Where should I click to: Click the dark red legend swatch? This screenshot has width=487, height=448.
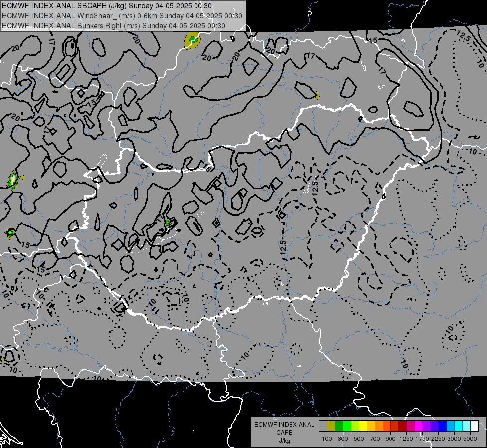click(403, 426)
